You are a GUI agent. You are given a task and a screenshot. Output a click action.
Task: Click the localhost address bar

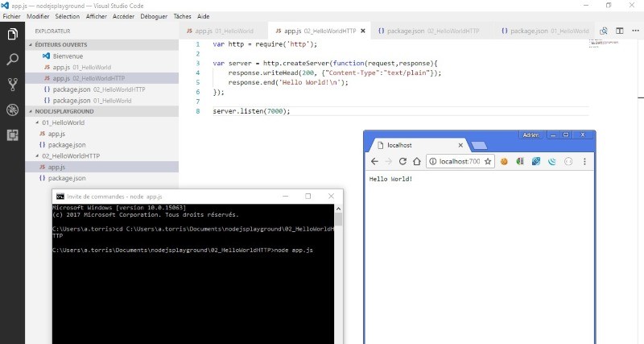point(455,162)
